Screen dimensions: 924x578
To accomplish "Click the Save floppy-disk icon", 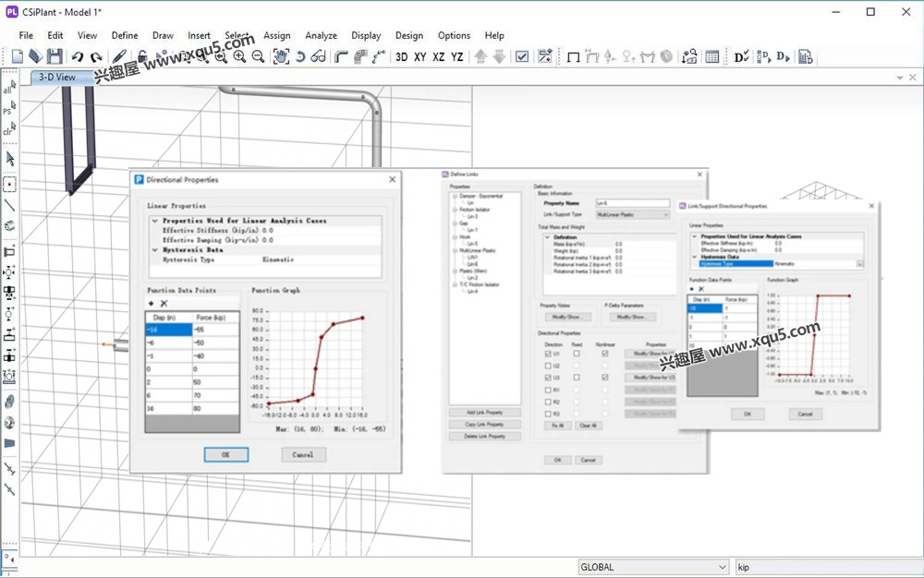I will tap(55, 56).
